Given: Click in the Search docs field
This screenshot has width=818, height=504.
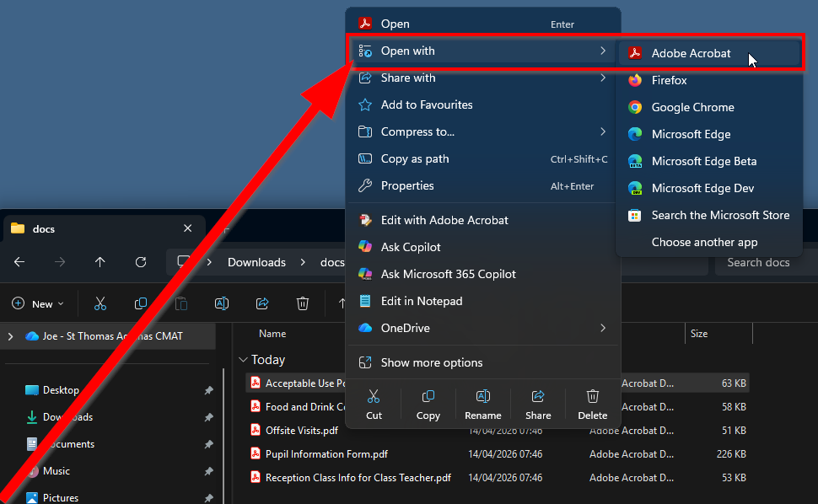Looking at the screenshot, I should pos(763,262).
